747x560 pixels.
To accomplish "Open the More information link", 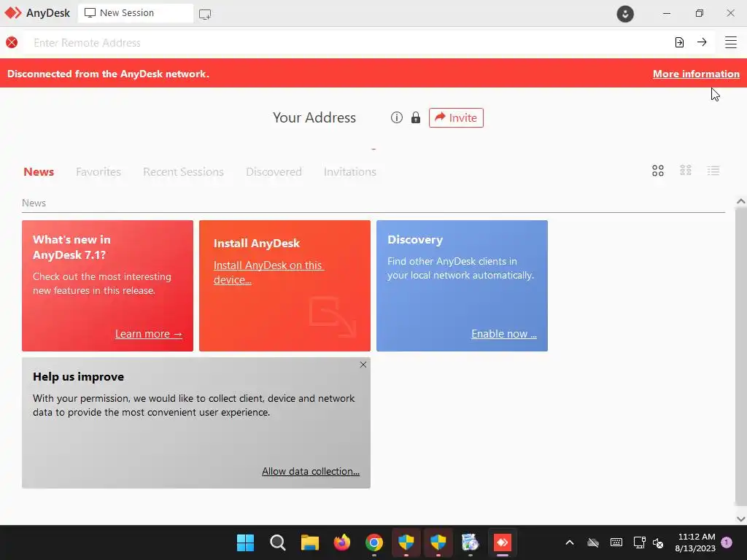I will pyautogui.click(x=696, y=74).
